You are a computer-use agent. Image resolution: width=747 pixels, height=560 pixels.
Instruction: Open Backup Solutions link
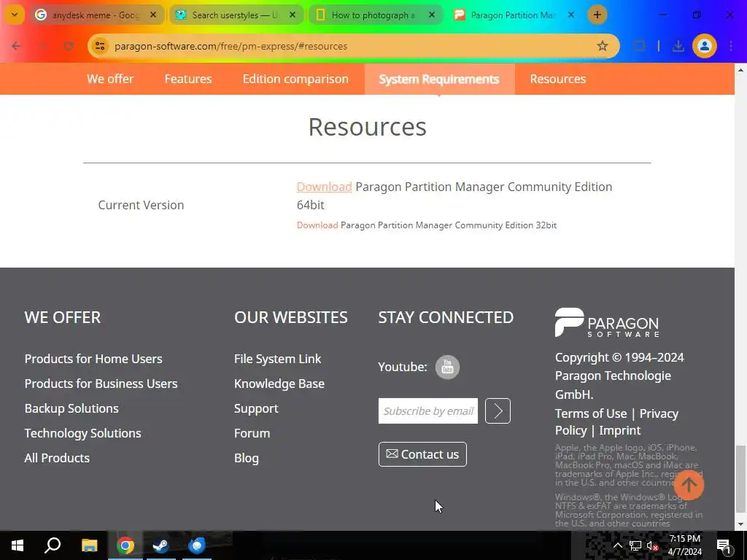click(71, 408)
